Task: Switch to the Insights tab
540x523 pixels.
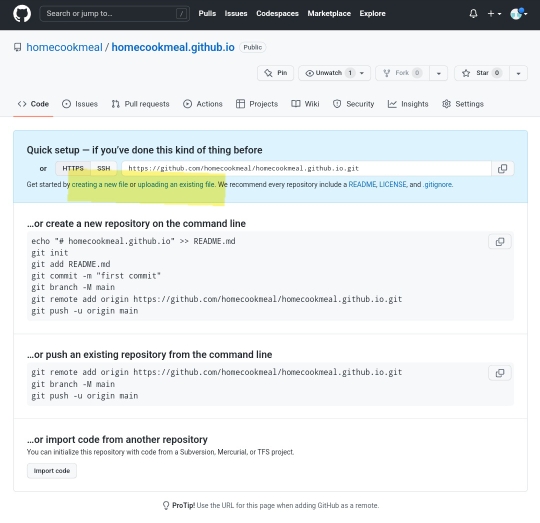Action: pyautogui.click(x=408, y=104)
